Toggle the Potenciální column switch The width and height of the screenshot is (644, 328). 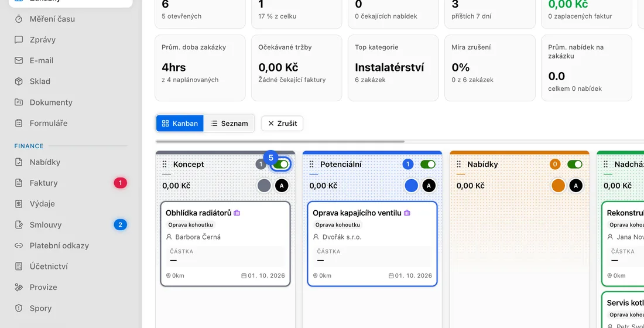427,165
